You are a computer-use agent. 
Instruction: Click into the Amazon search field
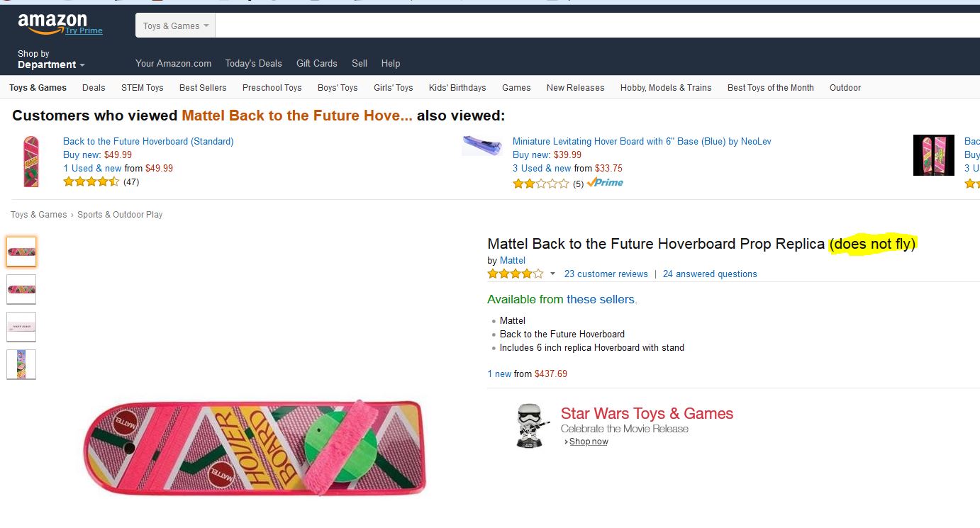(x=596, y=26)
